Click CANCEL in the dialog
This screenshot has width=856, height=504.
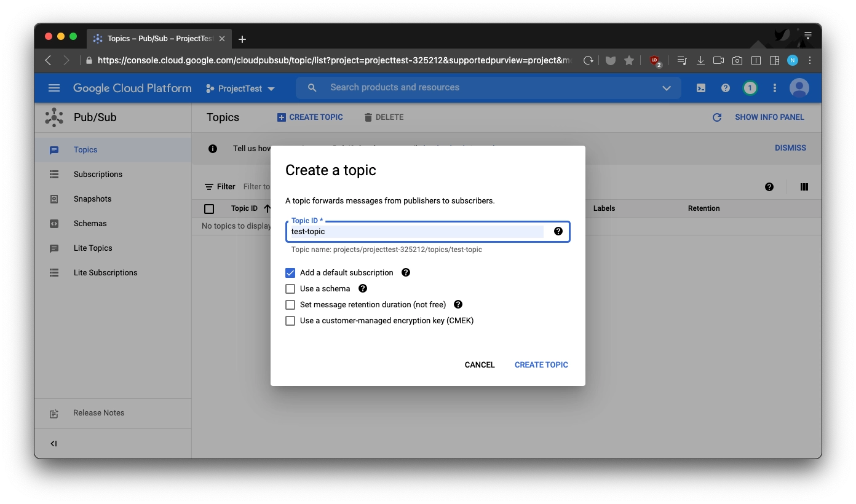tap(480, 365)
